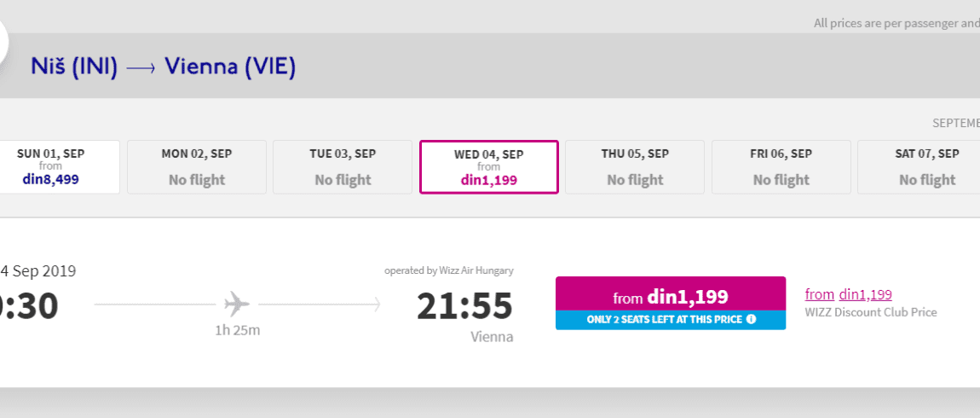
Task: Click the arrow between Niš and Vienna
Action: (x=141, y=67)
